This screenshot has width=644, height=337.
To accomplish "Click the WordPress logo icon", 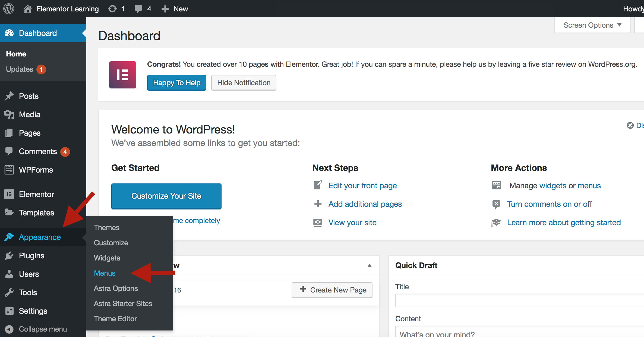I will coord(9,9).
